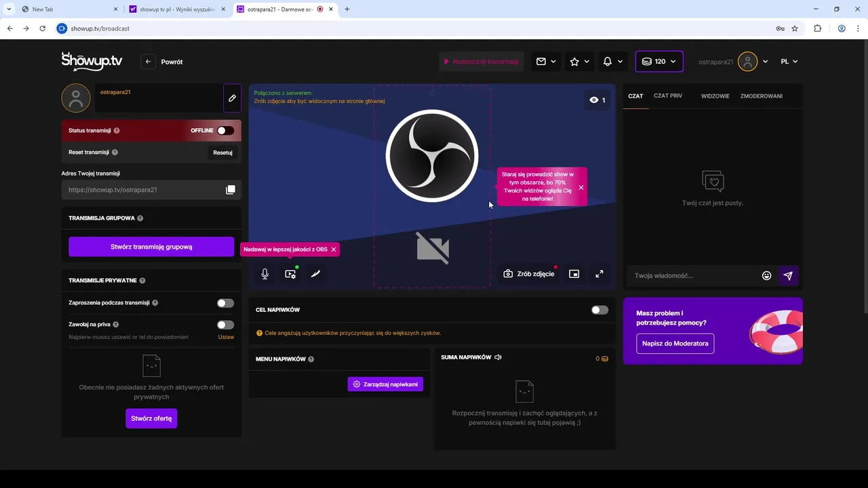Viewport: 868px width, 488px height.
Task: Send chat message with paper plane icon
Action: coord(788,276)
